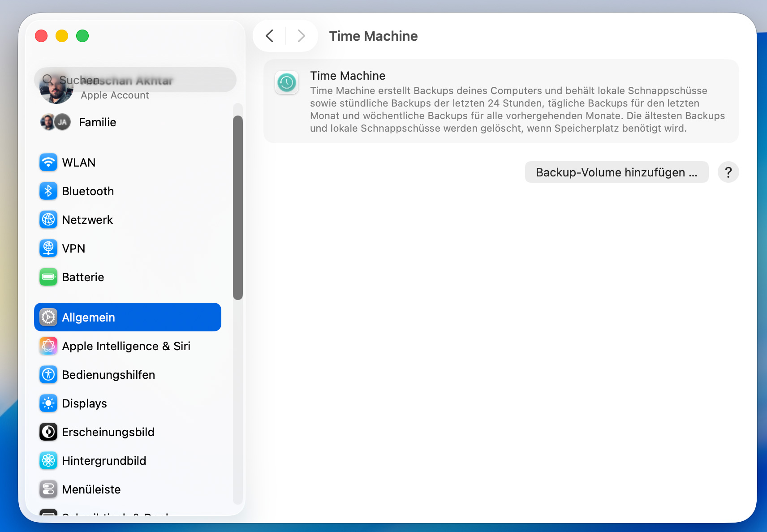Click the WLAN wifi icon
Screen dimensions: 767x532
click(48, 163)
